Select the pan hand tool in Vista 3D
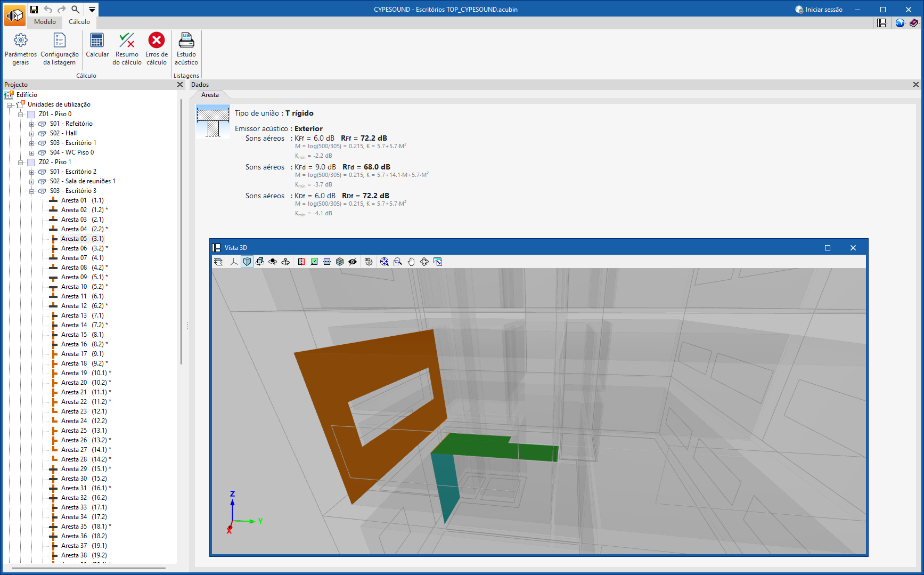This screenshot has height=575, width=924. pos(411,262)
